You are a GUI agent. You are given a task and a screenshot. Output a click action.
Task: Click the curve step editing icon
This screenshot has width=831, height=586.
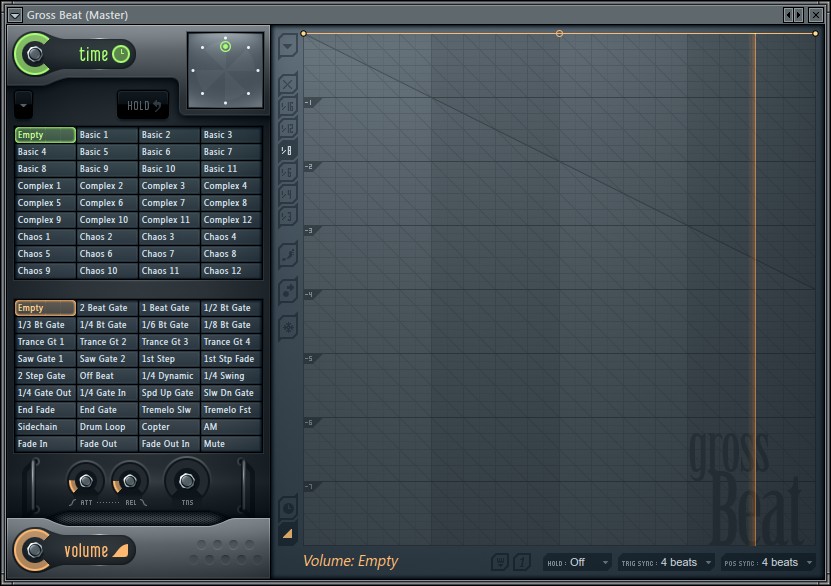[x=287, y=255]
